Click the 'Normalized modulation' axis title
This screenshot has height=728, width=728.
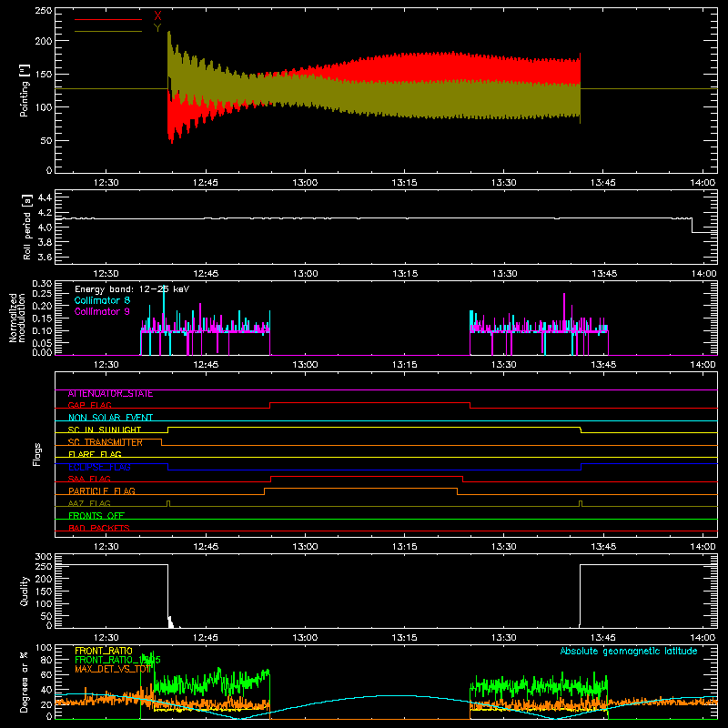[x=17, y=318]
